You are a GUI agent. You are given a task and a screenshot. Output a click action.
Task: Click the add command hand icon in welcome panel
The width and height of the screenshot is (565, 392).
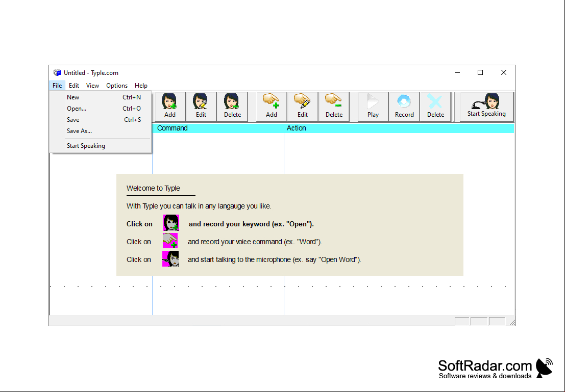click(170, 241)
